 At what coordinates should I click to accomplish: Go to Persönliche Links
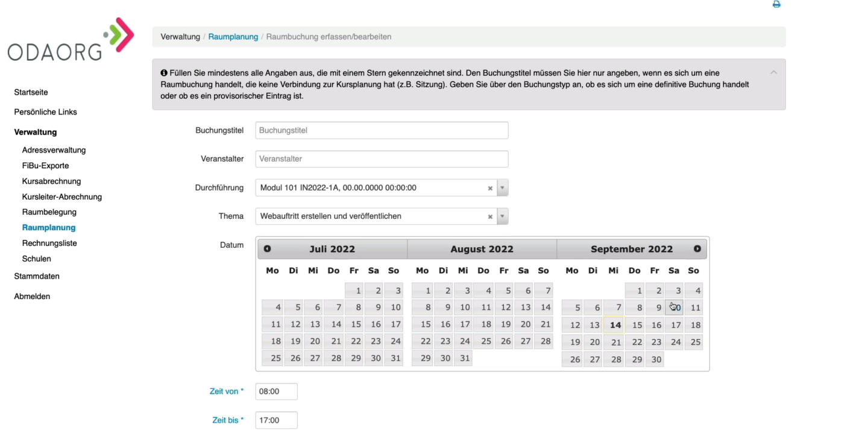tap(45, 112)
